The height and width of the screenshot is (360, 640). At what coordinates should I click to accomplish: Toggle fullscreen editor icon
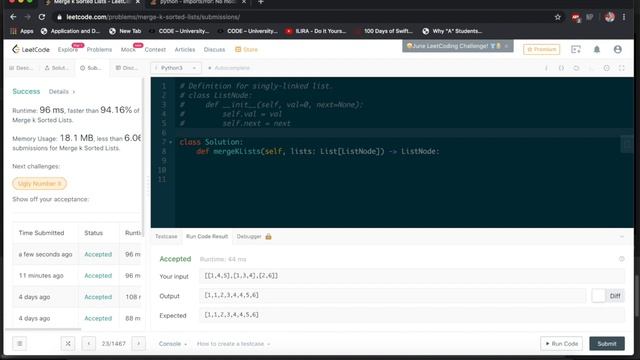622,68
